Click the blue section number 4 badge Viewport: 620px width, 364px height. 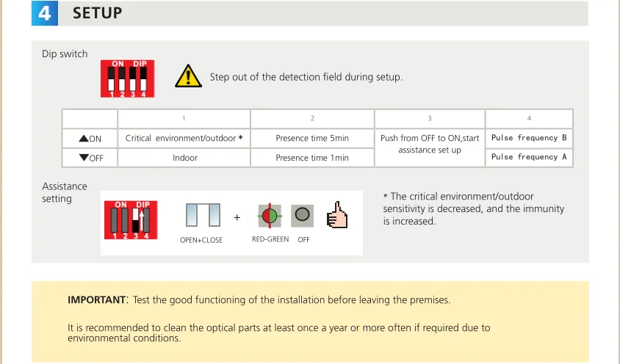tap(44, 13)
